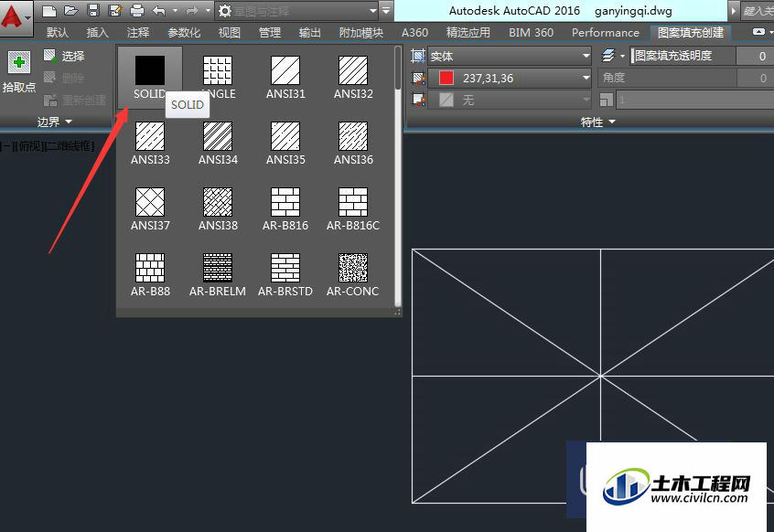Open the 管理 tab

coord(270,33)
